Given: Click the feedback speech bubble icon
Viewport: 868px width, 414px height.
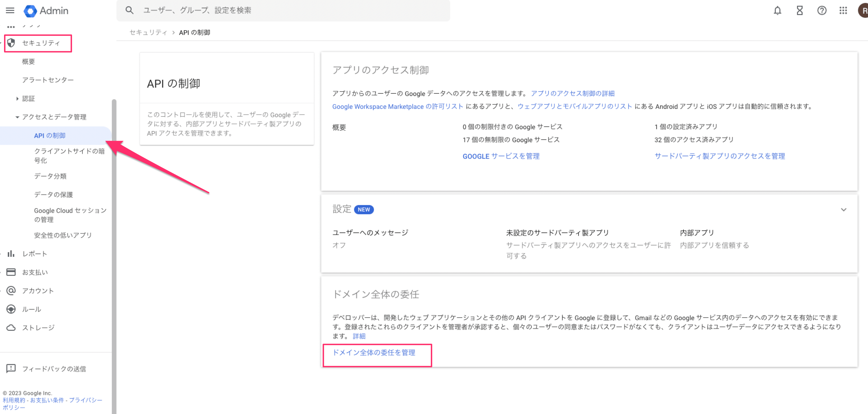Looking at the screenshot, I should (11, 368).
